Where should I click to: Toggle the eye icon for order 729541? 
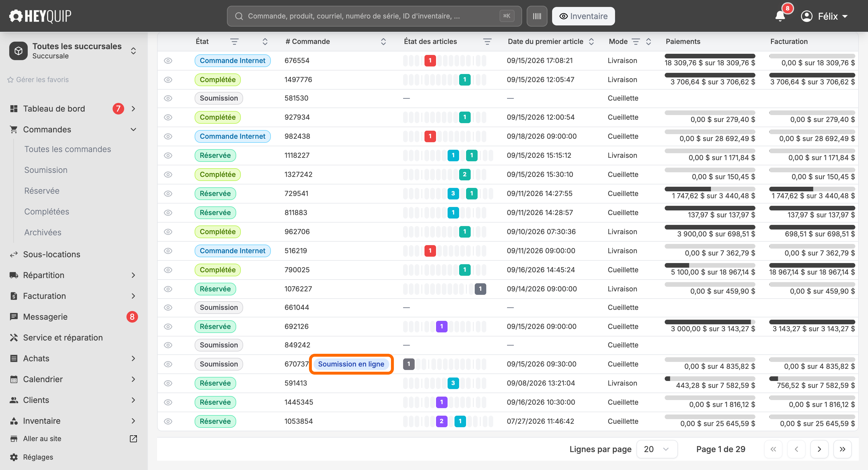pyautogui.click(x=168, y=194)
